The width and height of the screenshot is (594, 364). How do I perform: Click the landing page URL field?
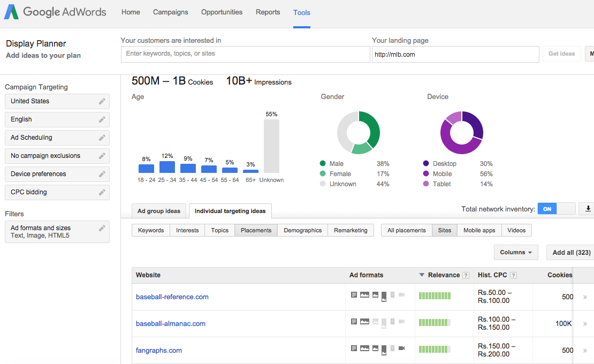(455, 54)
